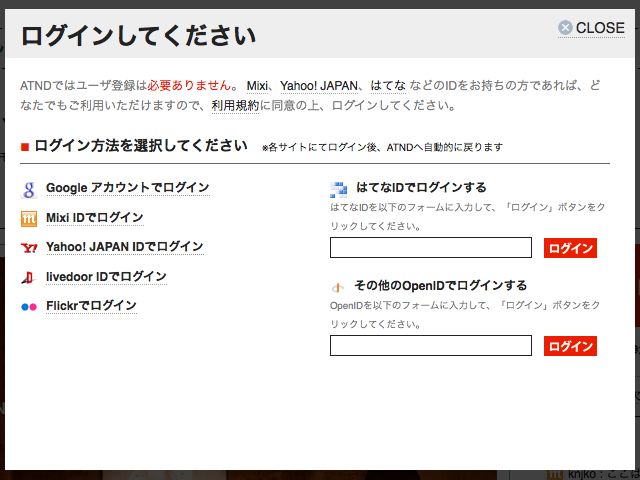640x480 pixels.
Task: Open Google アカウントでログイン link
Action: pyautogui.click(x=127, y=188)
